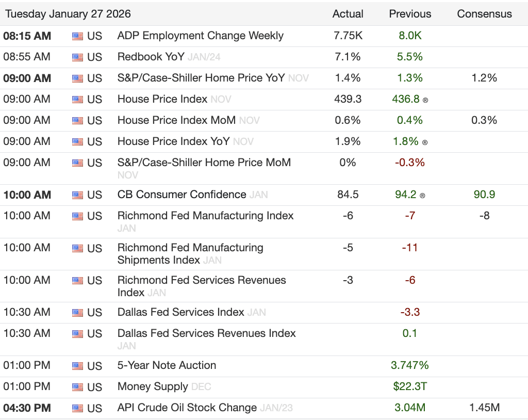Screen dimensions: 528x420
Task: Click the Consensus column header
Action: click(484, 14)
